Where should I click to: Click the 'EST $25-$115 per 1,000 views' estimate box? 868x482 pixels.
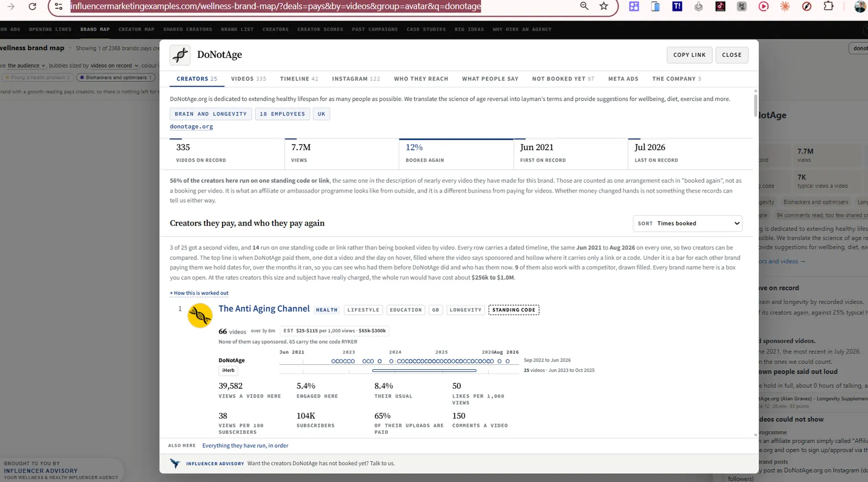tap(335, 331)
